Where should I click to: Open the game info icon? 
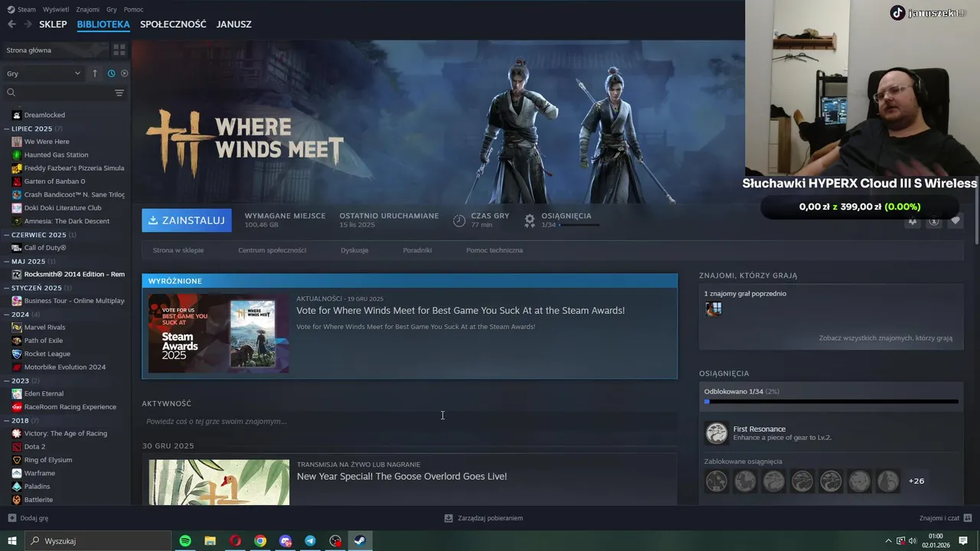click(x=934, y=221)
